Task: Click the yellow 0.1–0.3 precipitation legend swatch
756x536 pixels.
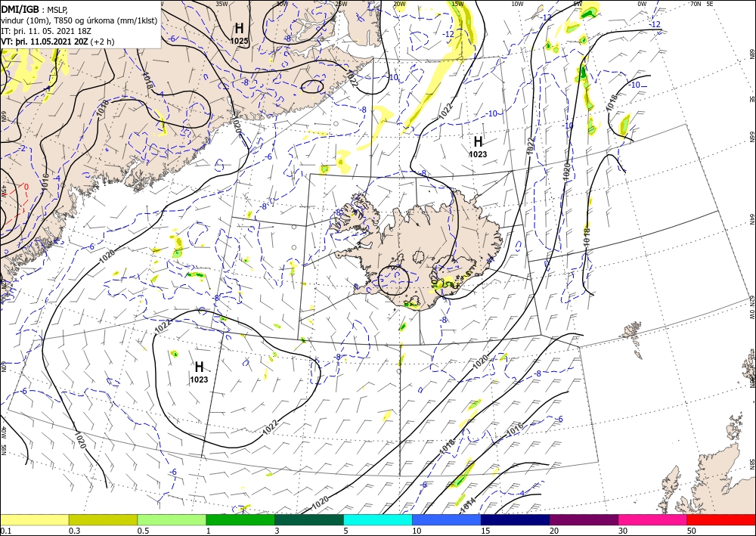Action: point(34,519)
